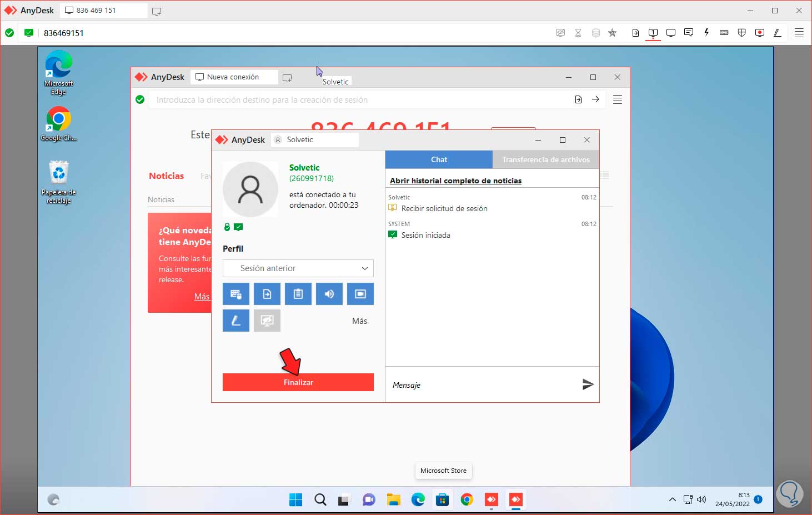Toggle audio transmission permission button
Screen dimensions: 812x515
point(329,294)
